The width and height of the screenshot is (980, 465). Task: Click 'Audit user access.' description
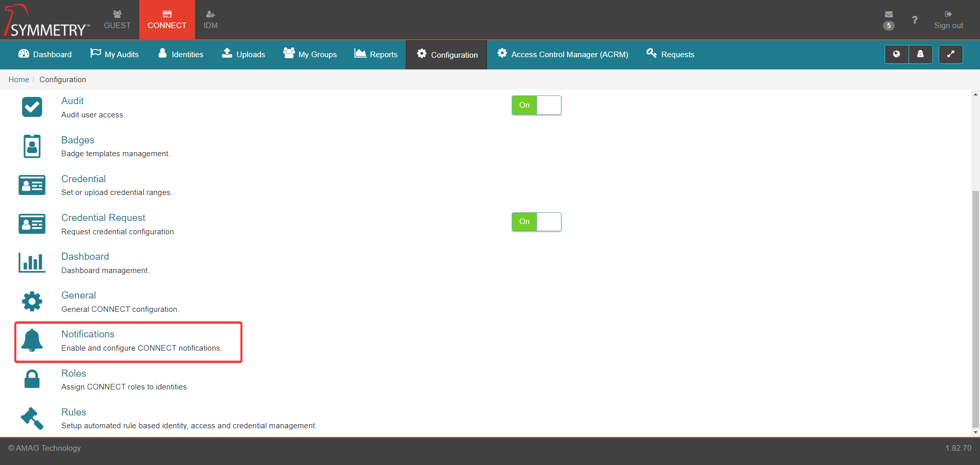[93, 115]
